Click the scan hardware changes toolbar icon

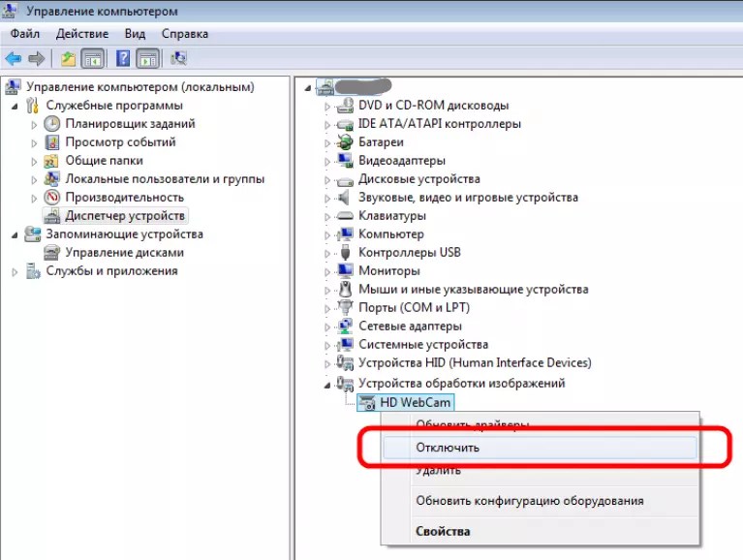pyautogui.click(x=178, y=58)
